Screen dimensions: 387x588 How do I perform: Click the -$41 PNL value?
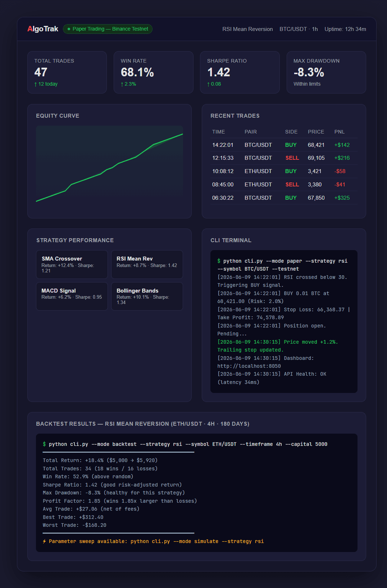point(340,185)
